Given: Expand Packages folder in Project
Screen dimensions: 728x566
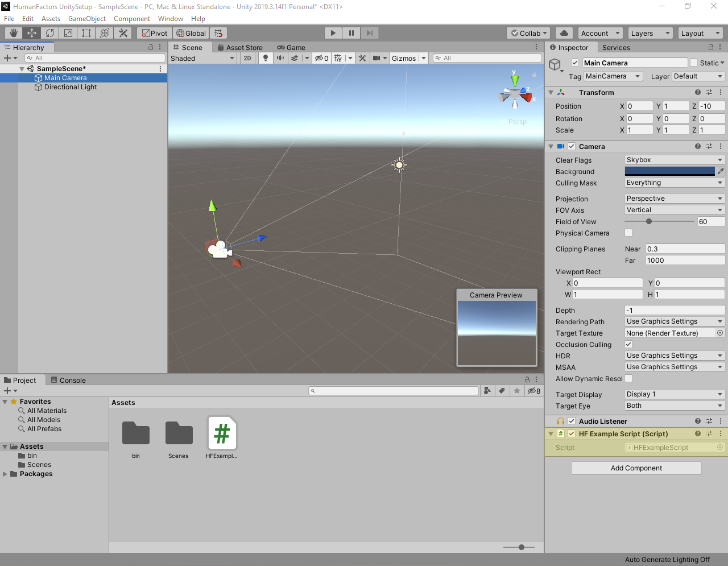Looking at the screenshot, I should coord(5,474).
